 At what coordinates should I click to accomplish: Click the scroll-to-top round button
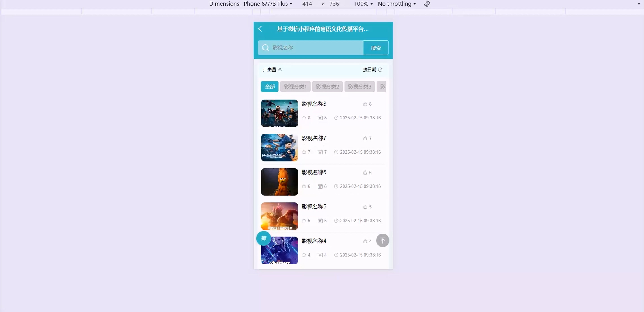point(382,240)
